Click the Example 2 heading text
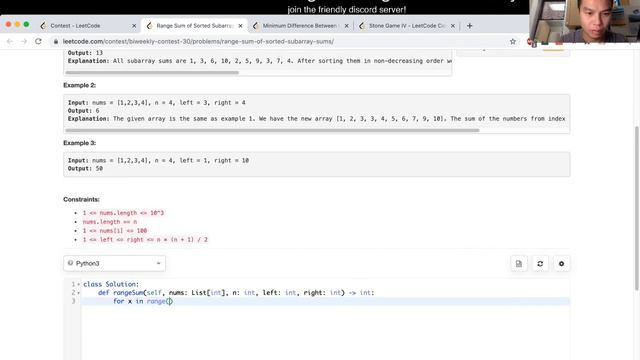This screenshot has height=360, width=640. tap(80, 85)
